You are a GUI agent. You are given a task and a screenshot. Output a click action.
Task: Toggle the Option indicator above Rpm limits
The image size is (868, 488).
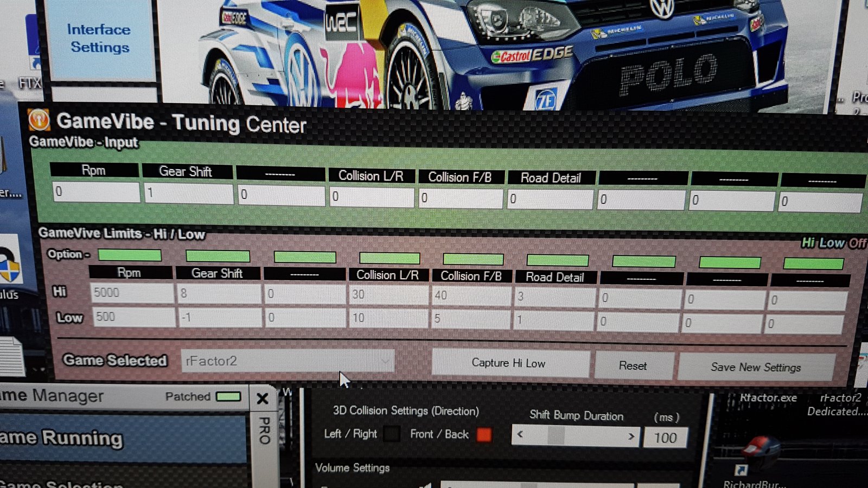130,255
